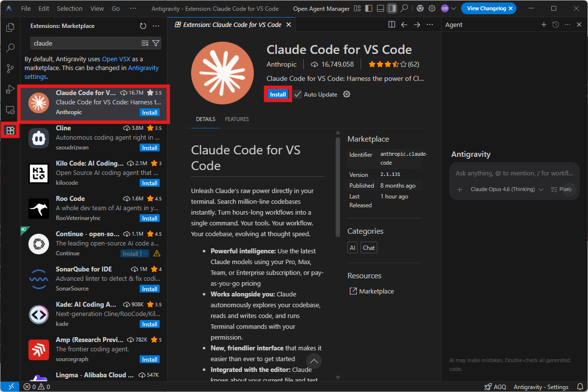Viewport: 588px width, 392px height.
Task: Select the DETAILS tab
Action: 205,119
